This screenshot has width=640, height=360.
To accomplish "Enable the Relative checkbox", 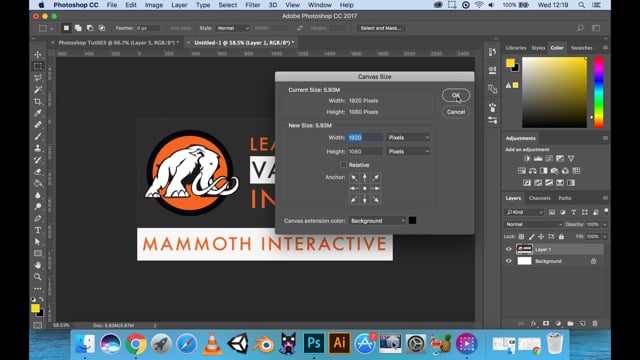I will tap(344, 165).
